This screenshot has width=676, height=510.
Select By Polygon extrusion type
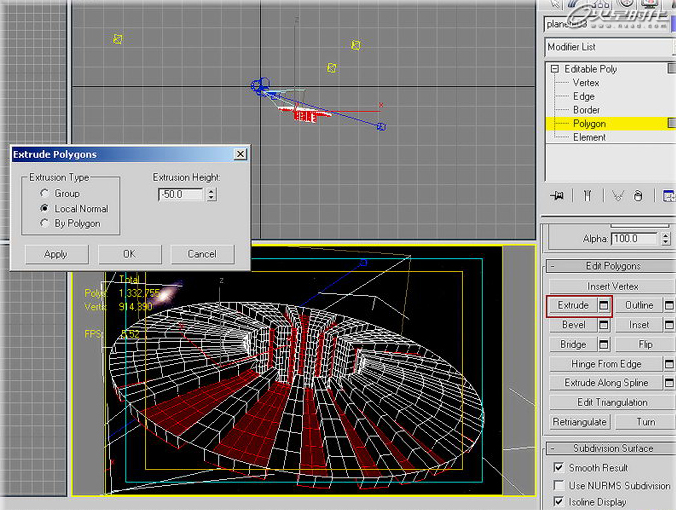43,224
